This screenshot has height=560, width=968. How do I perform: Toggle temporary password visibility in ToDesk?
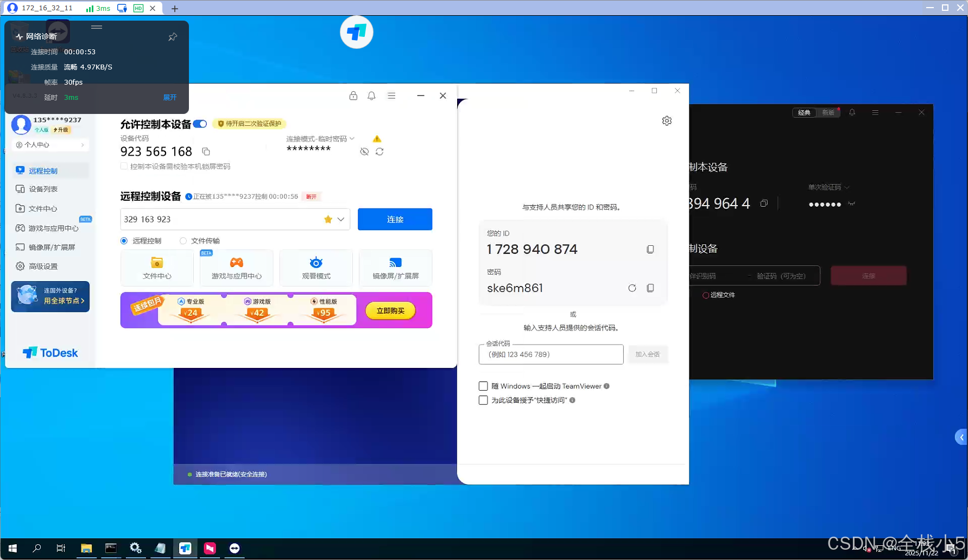point(364,151)
